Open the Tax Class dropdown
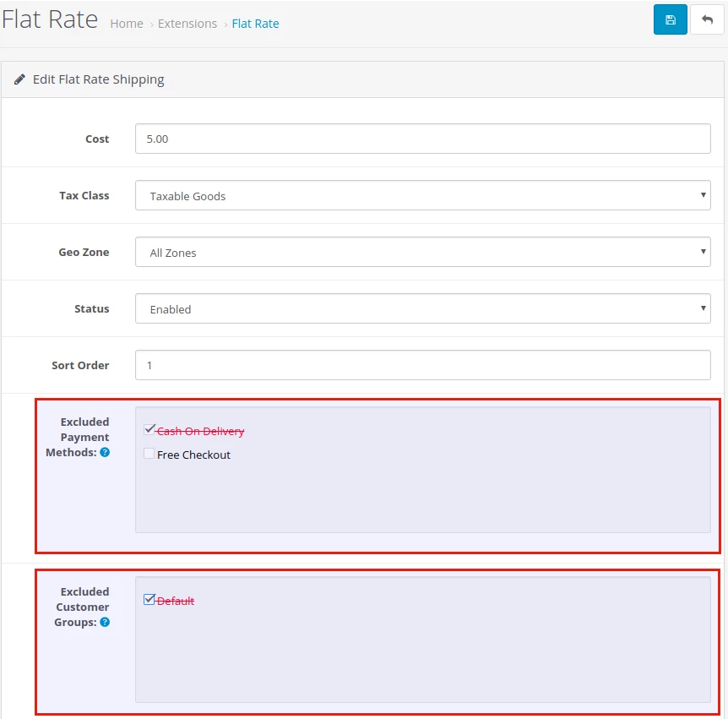728x719 pixels. 422,196
